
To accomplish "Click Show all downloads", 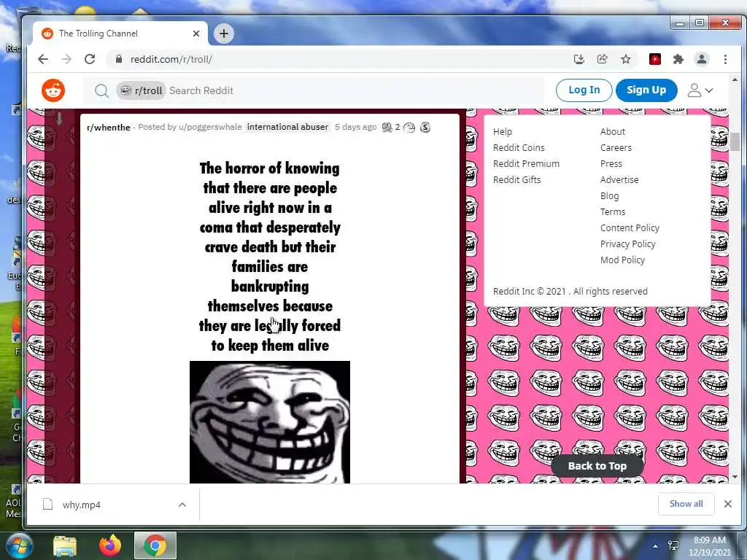I will pos(686,504).
